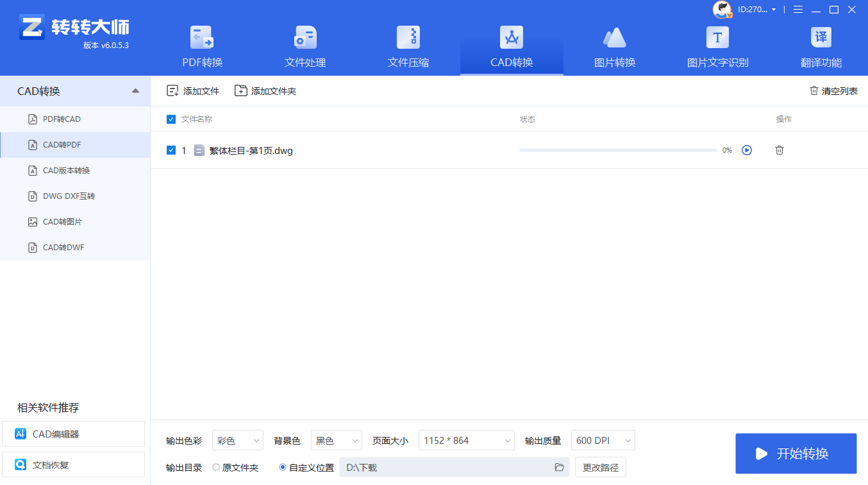The width and height of the screenshot is (868, 485).
Task: Open the 页面大小 dropdown
Action: pos(466,440)
